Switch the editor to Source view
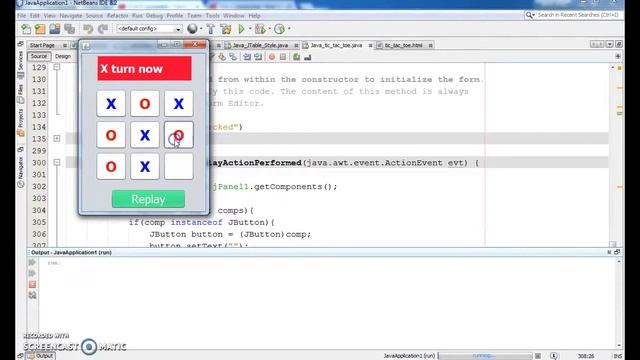Screen dimensions: 640x360 (x=39, y=56)
